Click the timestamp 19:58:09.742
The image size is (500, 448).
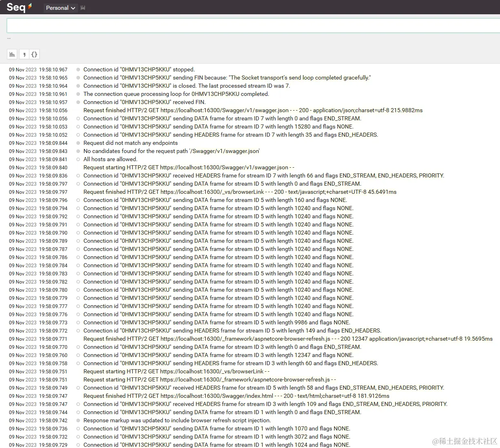coord(53,421)
